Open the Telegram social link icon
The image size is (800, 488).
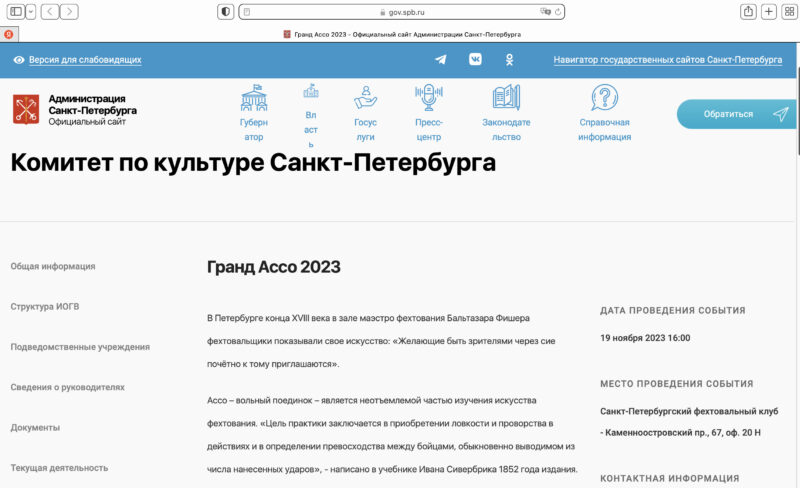click(441, 60)
